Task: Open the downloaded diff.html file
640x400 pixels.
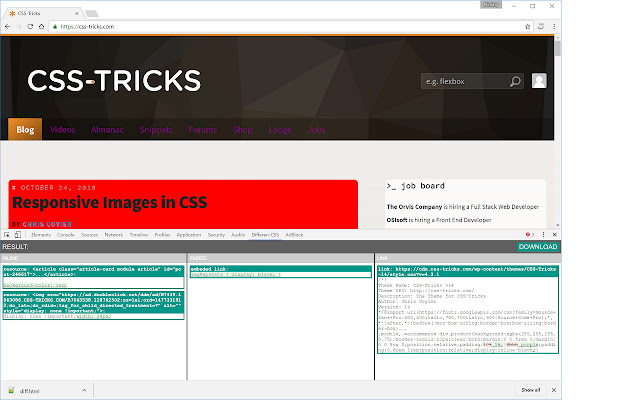Action: [x=29, y=391]
